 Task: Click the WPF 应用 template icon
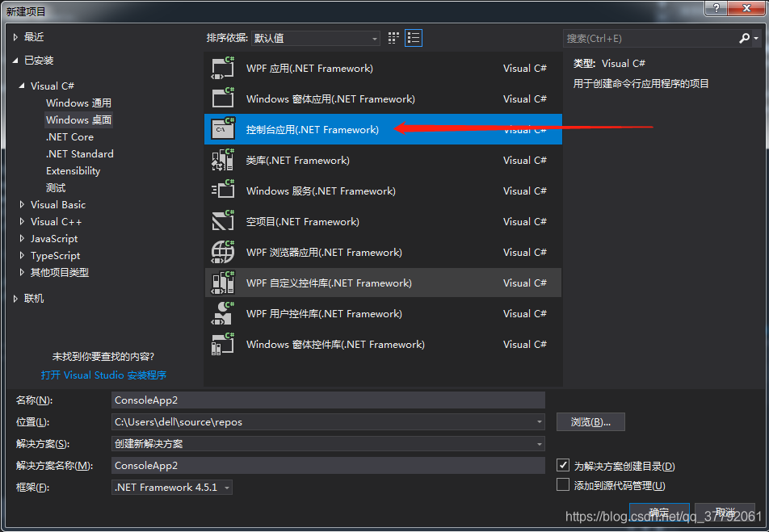(223, 68)
